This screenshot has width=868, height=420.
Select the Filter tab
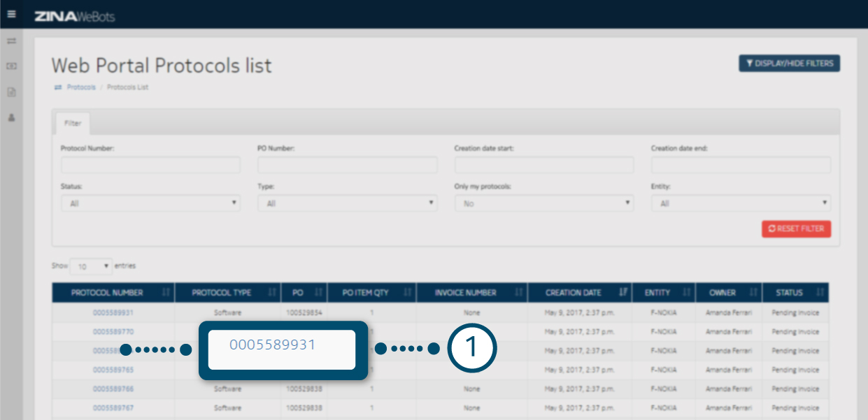(x=73, y=123)
